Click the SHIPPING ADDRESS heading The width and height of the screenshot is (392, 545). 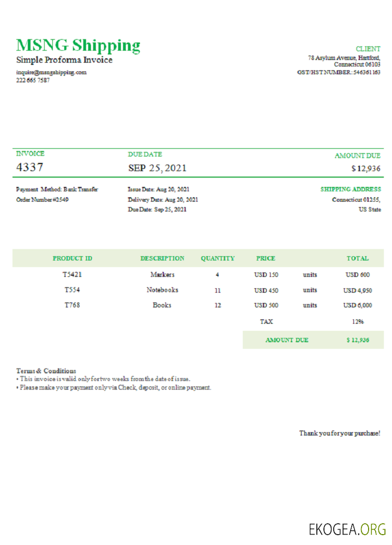[x=351, y=190]
